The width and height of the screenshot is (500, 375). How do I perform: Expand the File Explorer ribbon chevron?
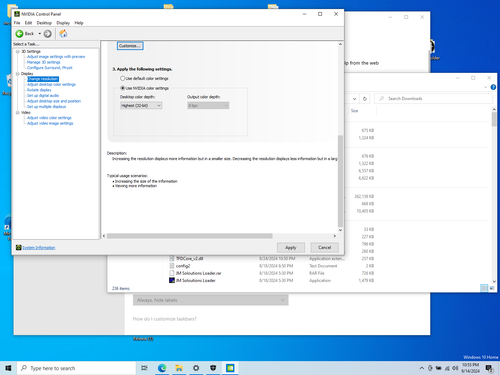point(485,87)
